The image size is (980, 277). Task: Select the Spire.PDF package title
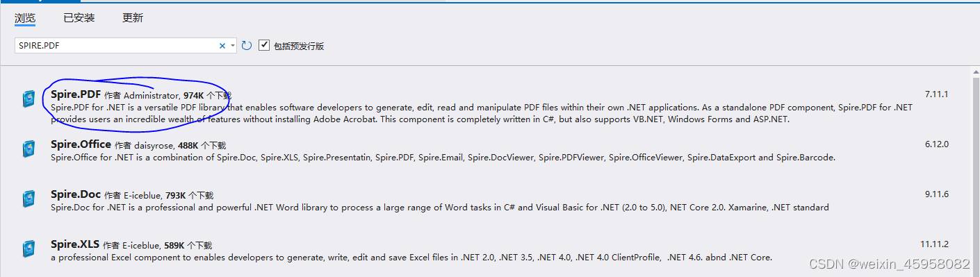click(76, 94)
